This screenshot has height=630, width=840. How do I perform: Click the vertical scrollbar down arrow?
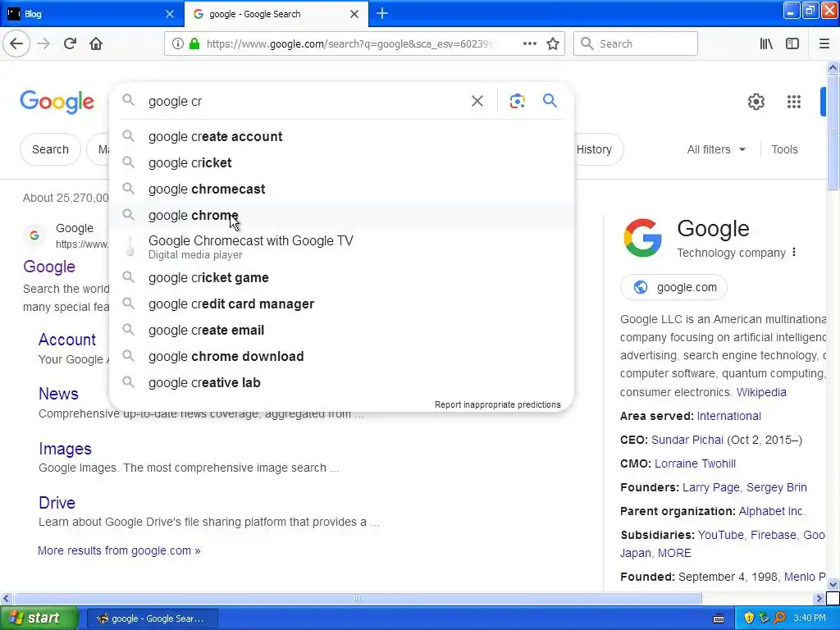(833, 584)
